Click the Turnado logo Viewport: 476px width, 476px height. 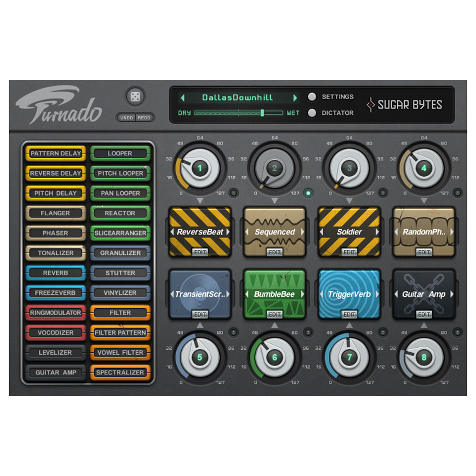point(59,105)
